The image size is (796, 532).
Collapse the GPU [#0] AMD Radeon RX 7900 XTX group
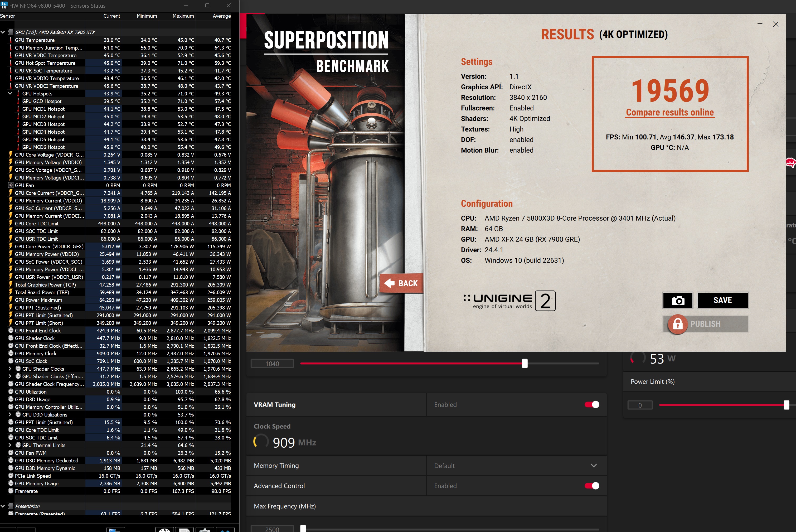coord(3,32)
